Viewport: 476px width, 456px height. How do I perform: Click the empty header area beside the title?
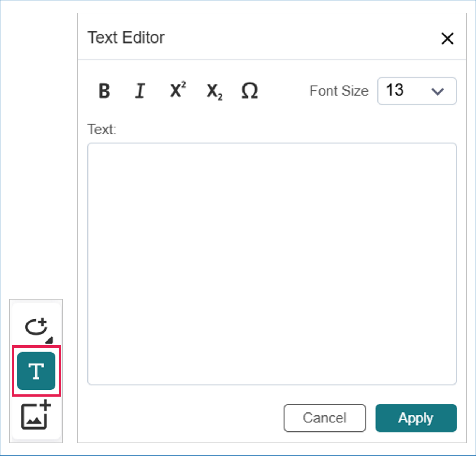(297, 38)
